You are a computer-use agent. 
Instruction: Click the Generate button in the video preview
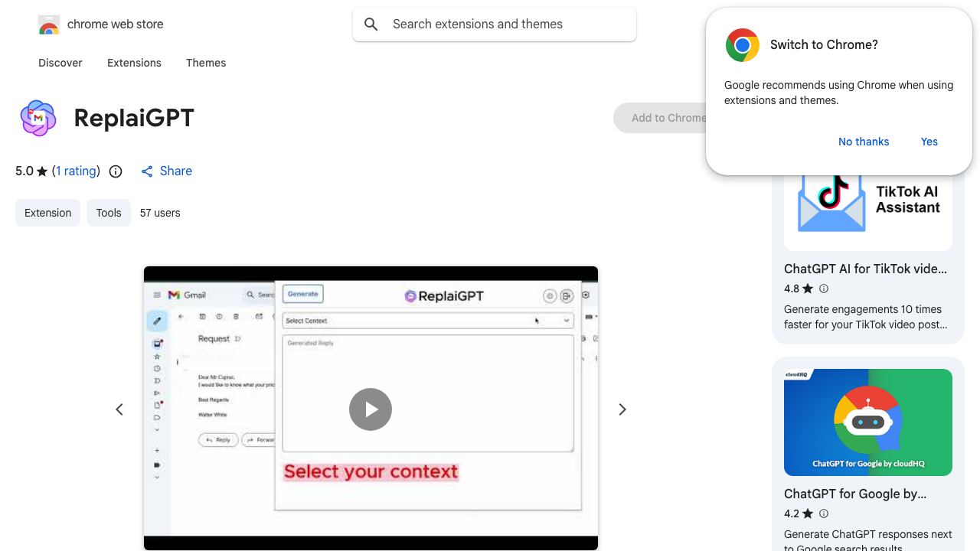pyautogui.click(x=303, y=294)
